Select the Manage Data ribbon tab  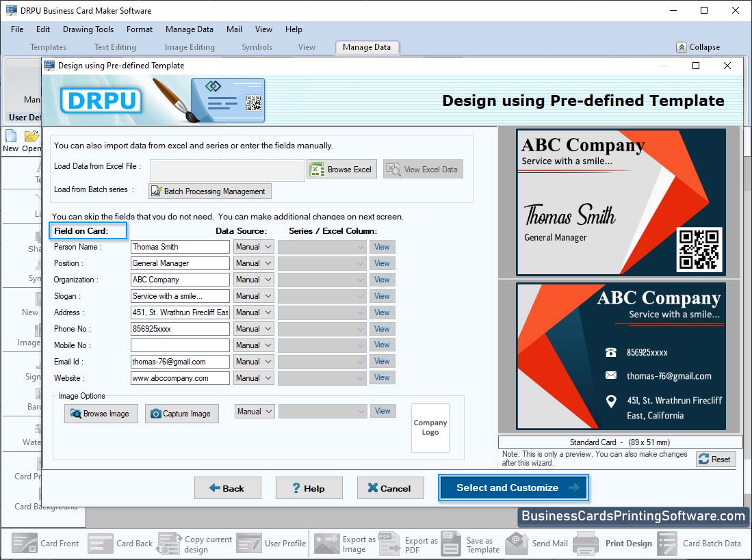click(366, 47)
